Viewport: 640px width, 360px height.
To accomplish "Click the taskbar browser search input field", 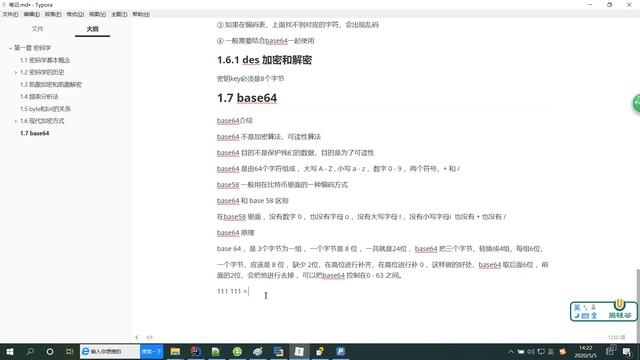I will pyautogui.click(x=110, y=351).
